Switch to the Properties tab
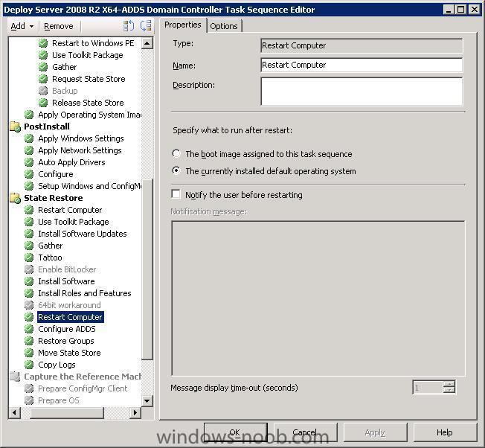The image size is (485, 448). click(183, 25)
